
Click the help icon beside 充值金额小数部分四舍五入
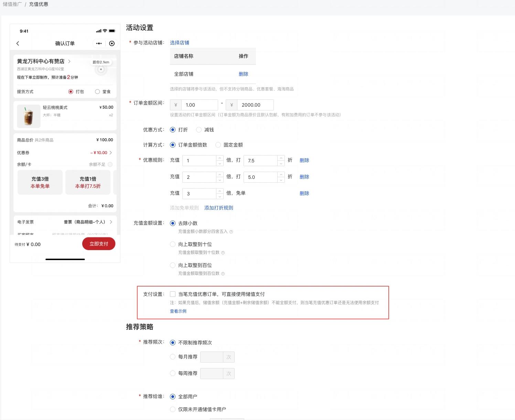231,232
